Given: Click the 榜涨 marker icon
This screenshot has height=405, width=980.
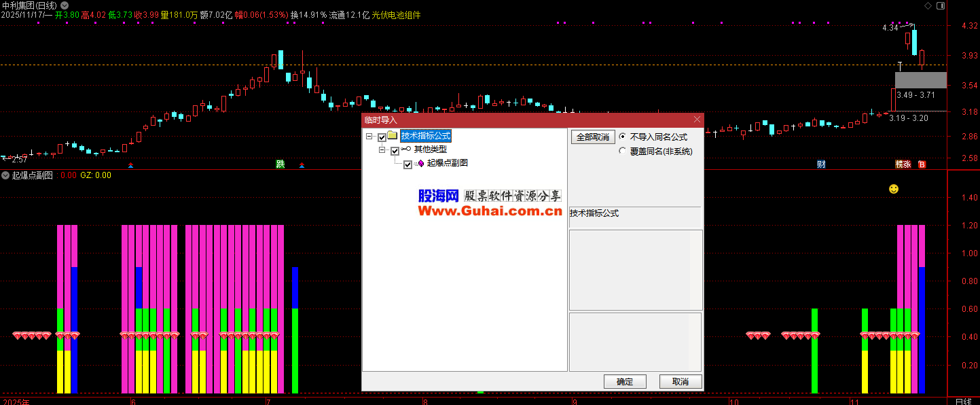Looking at the screenshot, I should (x=903, y=164).
